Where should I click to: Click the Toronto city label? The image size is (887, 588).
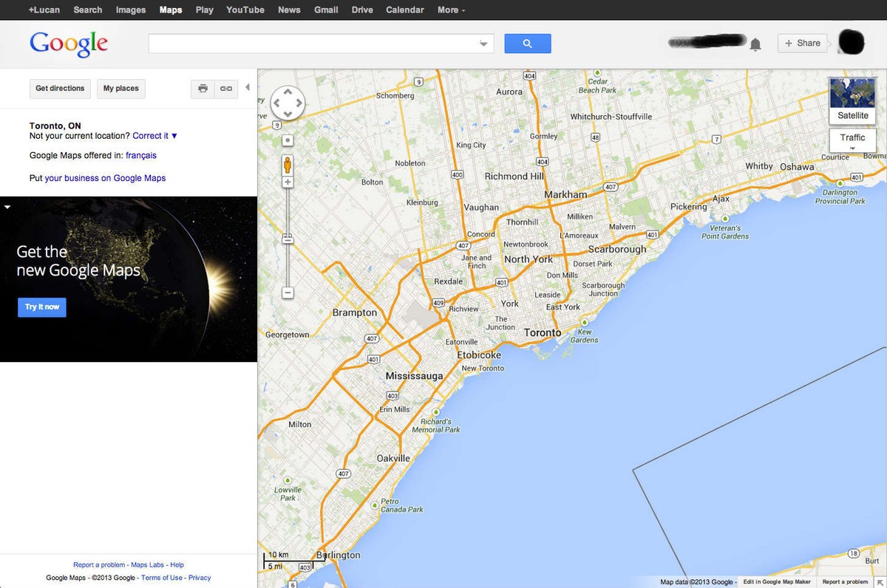[543, 332]
